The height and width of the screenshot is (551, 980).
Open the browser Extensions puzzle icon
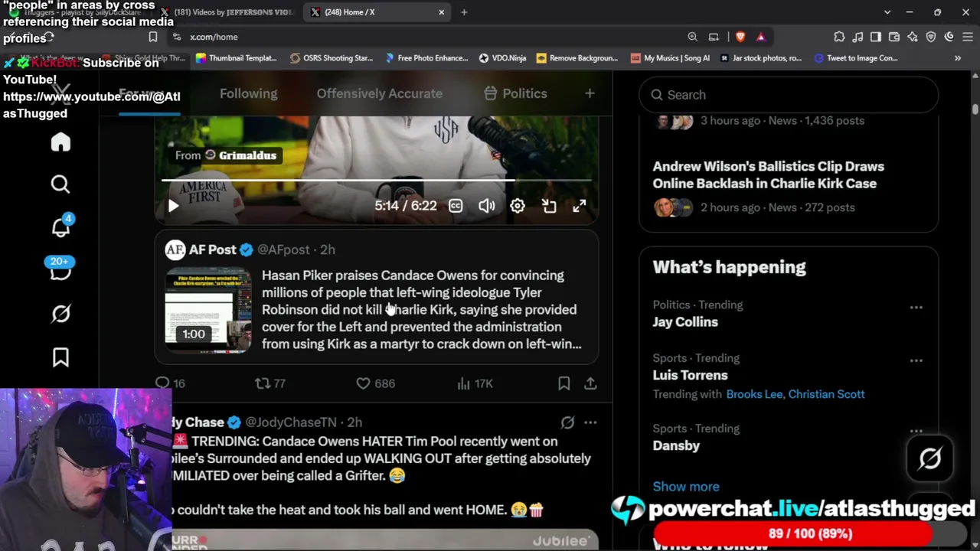click(839, 37)
